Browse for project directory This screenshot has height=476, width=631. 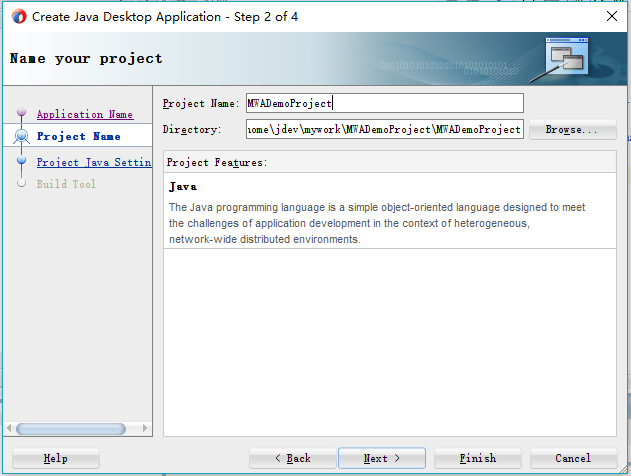click(573, 130)
